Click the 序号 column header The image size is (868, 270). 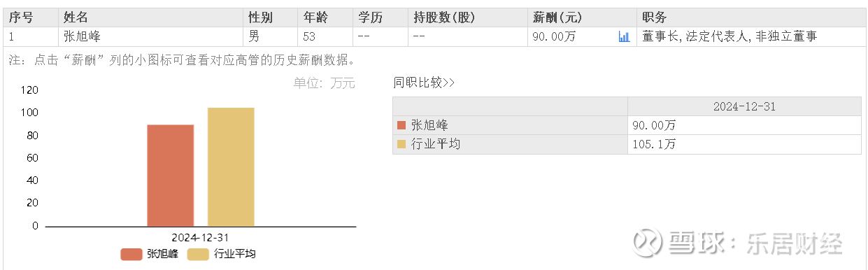click(x=21, y=17)
